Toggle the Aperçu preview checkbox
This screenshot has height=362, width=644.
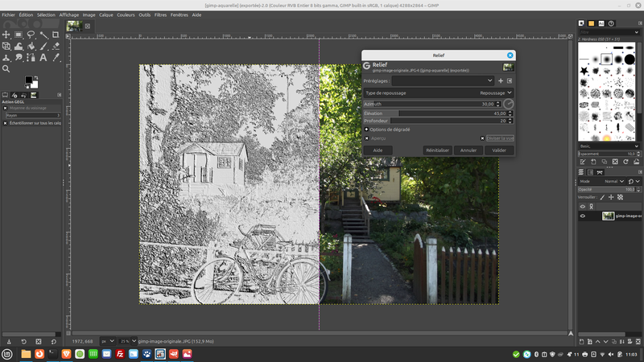[x=367, y=138]
